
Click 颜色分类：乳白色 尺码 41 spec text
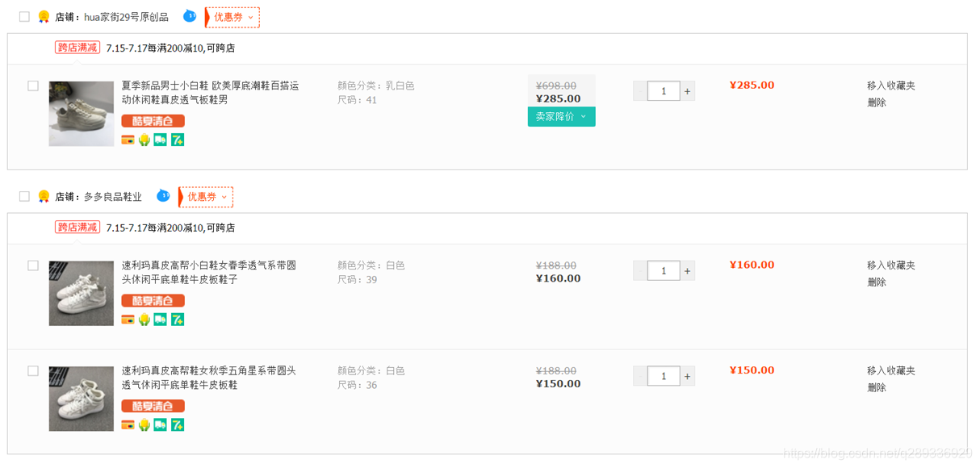point(376,93)
